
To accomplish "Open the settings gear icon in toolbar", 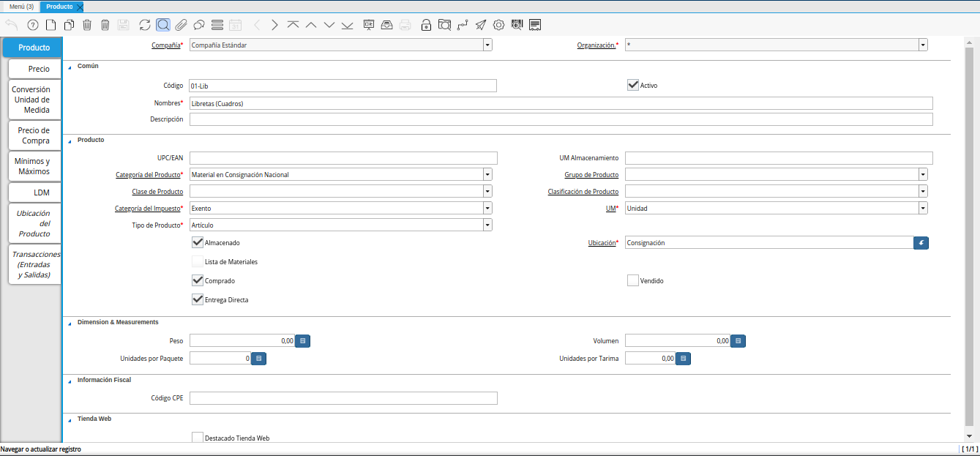I will [498, 25].
